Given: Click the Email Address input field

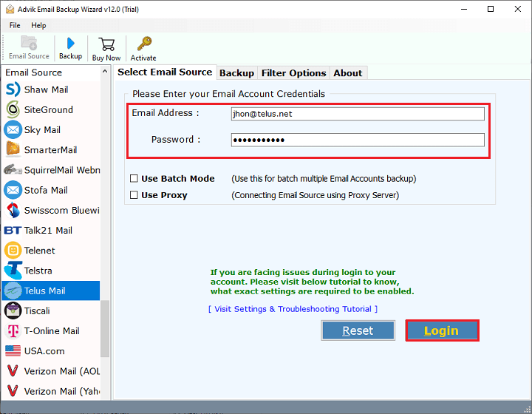Looking at the screenshot, I should coord(358,114).
